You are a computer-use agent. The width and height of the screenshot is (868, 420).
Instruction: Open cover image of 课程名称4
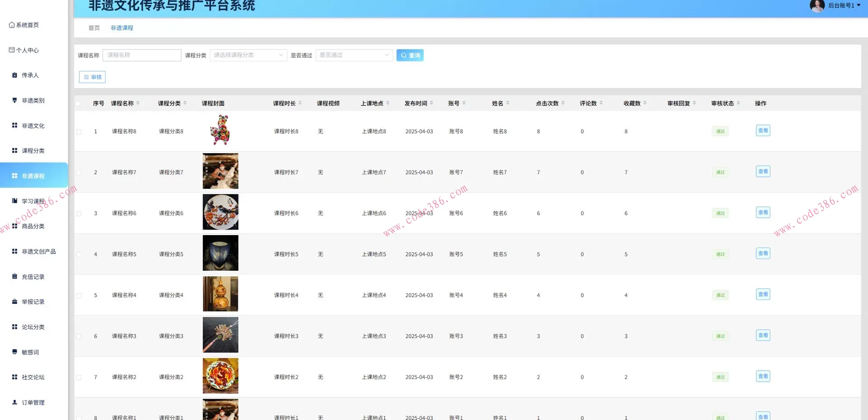pos(221,294)
